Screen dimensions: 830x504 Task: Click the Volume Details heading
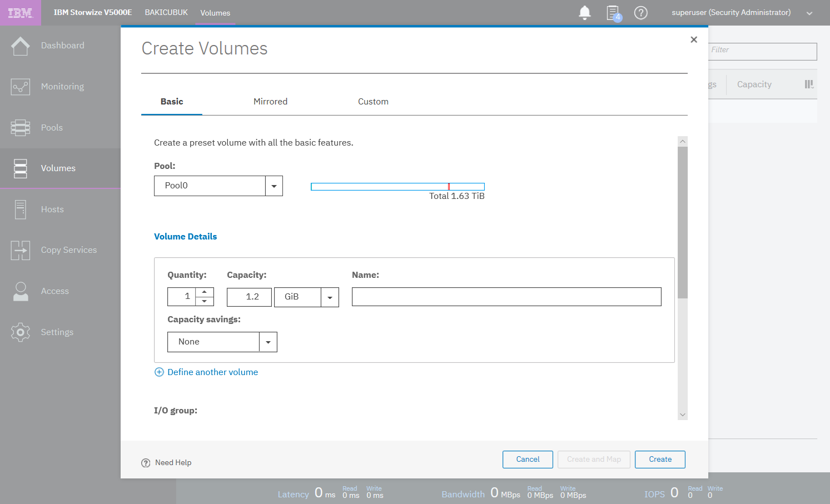pos(185,237)
